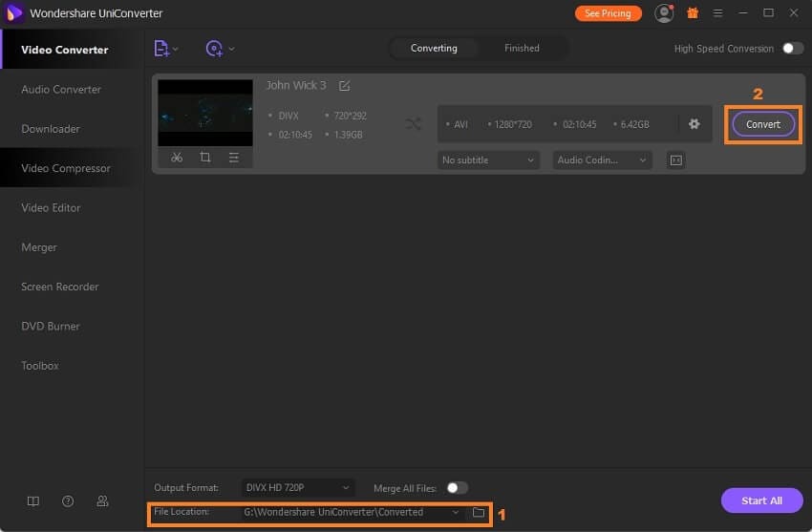
Task: Click the 6.42GB output size text
Action: click(635, 124)
